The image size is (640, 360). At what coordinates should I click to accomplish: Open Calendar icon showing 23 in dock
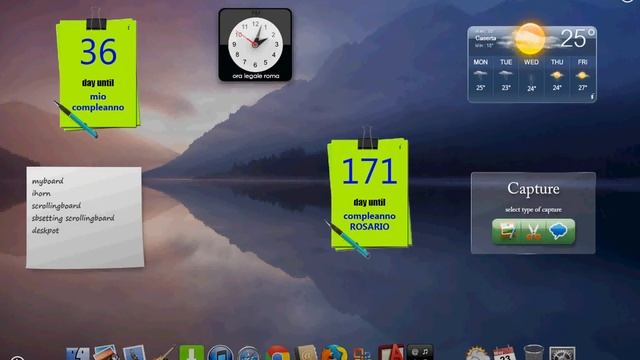coord(504,353)
